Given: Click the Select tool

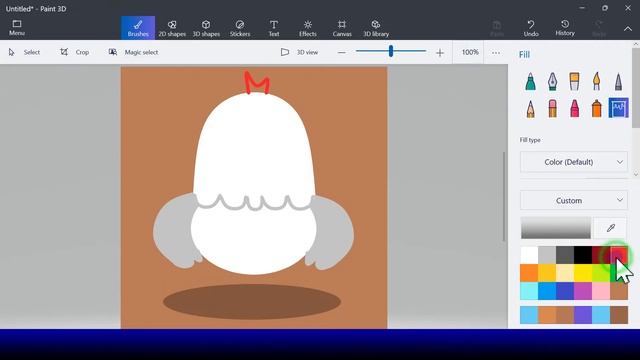Looking at the screenshot, I should [24, 52].
